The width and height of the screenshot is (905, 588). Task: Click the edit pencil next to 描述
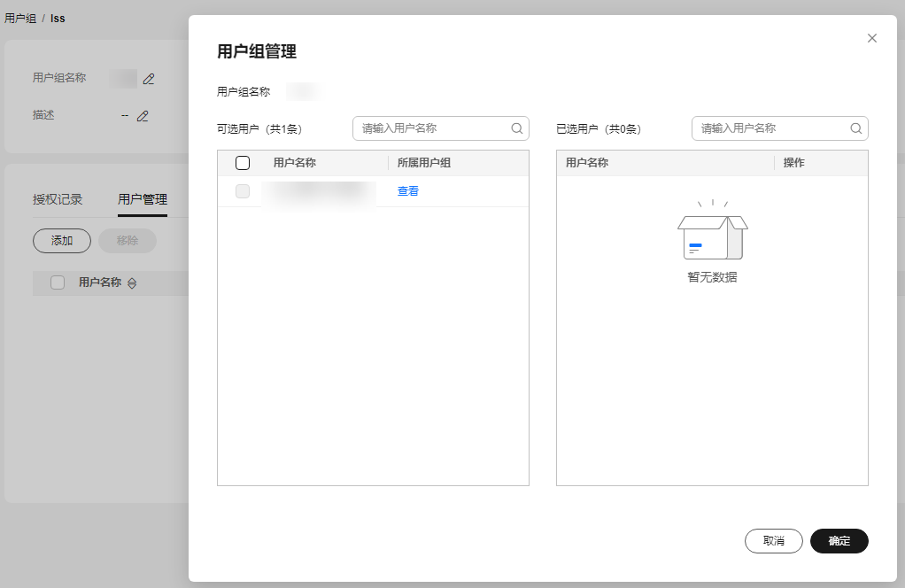[143, 116]
